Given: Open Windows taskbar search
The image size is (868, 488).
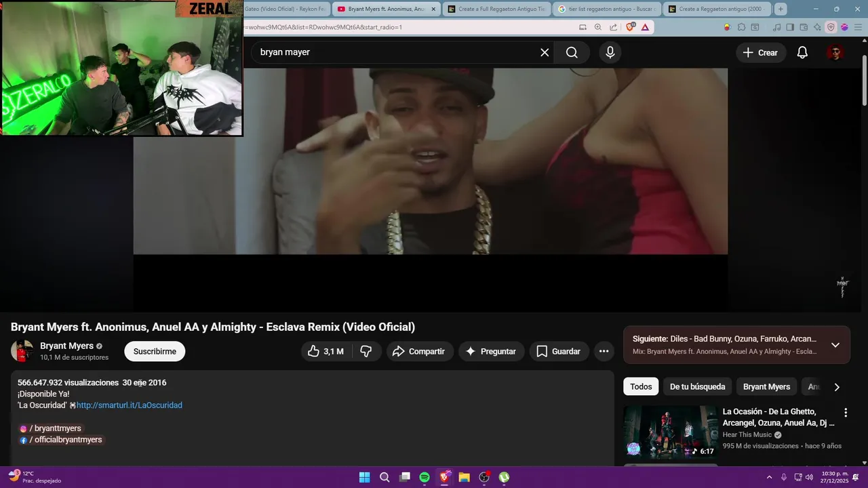Looking at the screenshot, I should 384,477.
